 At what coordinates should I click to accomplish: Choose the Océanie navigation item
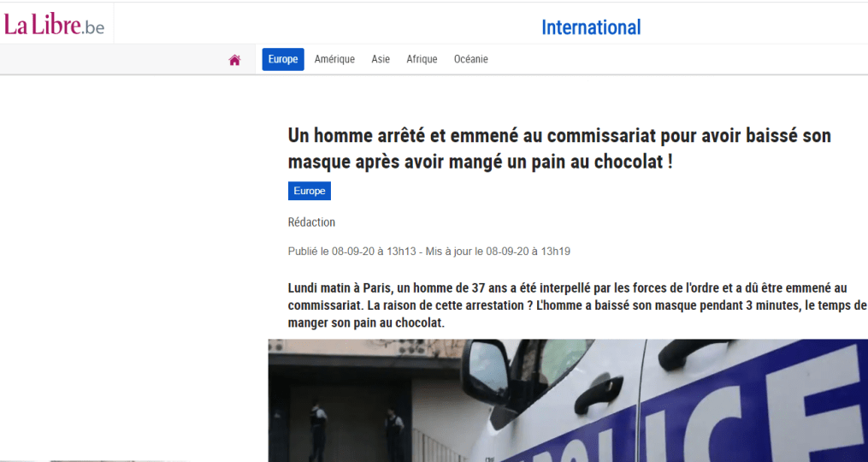coord(470,59)
